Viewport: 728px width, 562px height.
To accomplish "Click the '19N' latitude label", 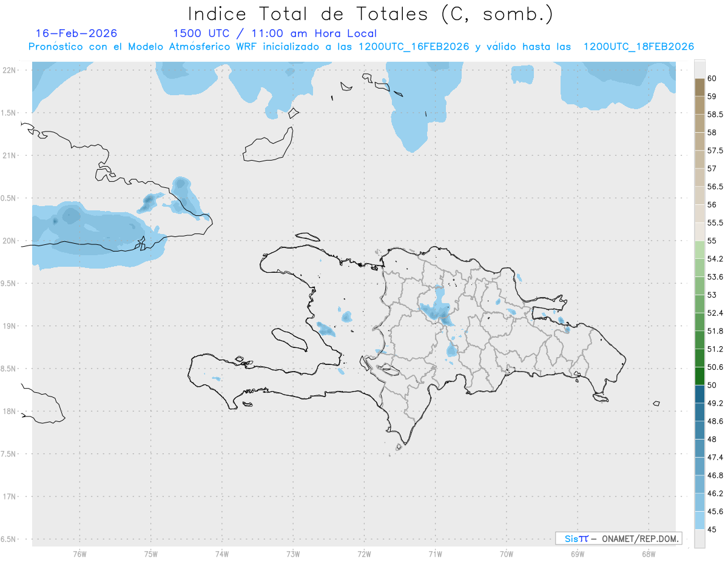I will pyautogui.click(x=10, y=326).
